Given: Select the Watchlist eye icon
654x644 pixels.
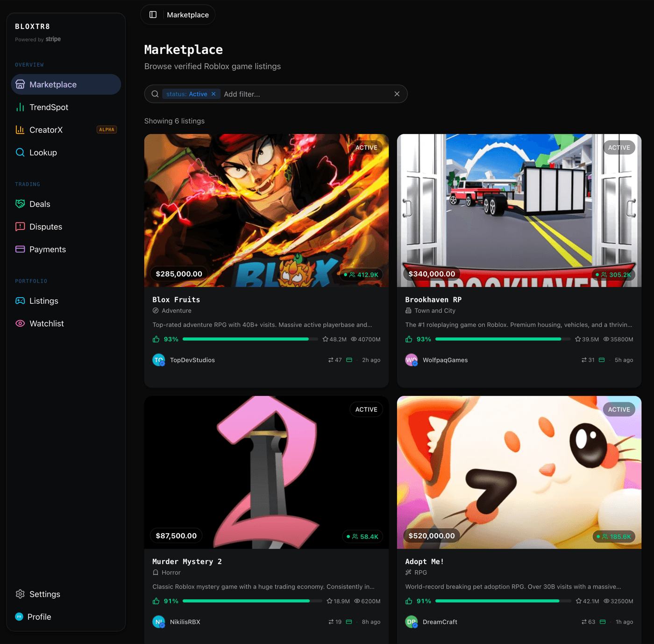Looking at the screenshot, I should coord(20,323).
